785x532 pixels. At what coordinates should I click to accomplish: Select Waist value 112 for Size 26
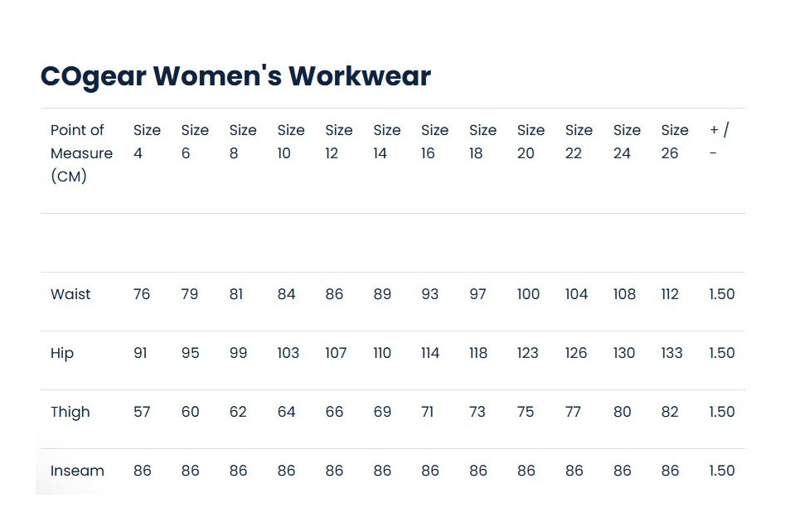(670, 294)
